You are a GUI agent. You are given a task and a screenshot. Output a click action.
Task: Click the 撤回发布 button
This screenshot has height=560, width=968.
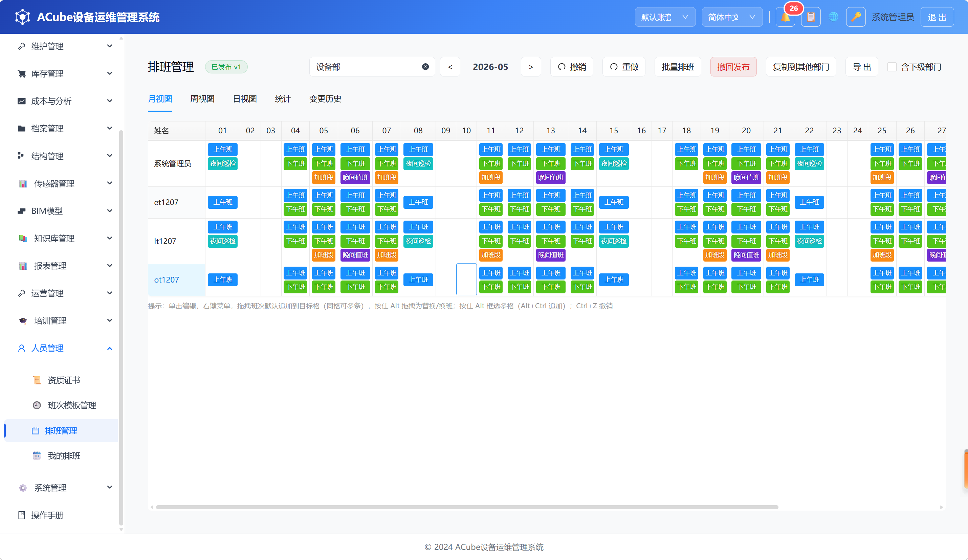pyautogui.click(x=733, y=67)
